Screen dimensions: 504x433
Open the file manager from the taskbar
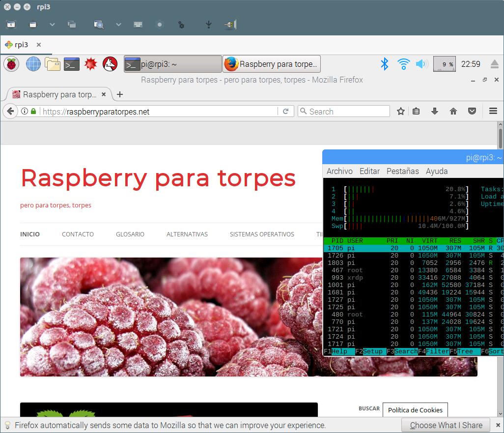pyautogui.click(x=53, y=64)
